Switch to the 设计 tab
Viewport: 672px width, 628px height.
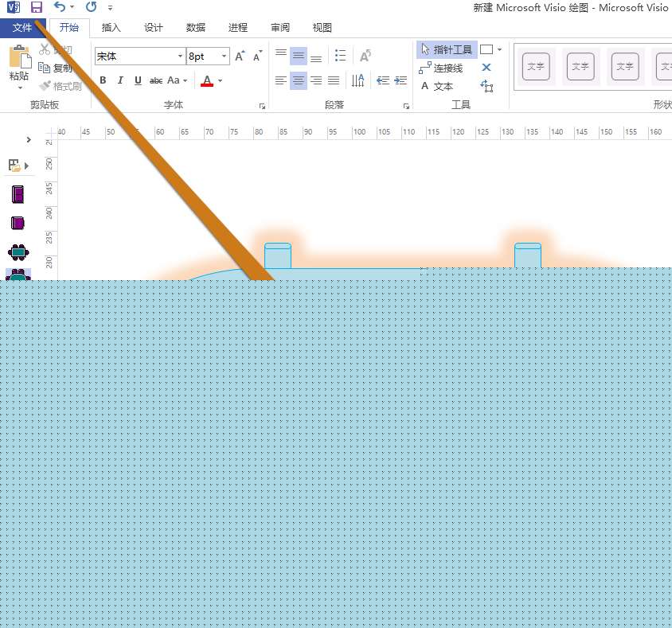[154, 28]
